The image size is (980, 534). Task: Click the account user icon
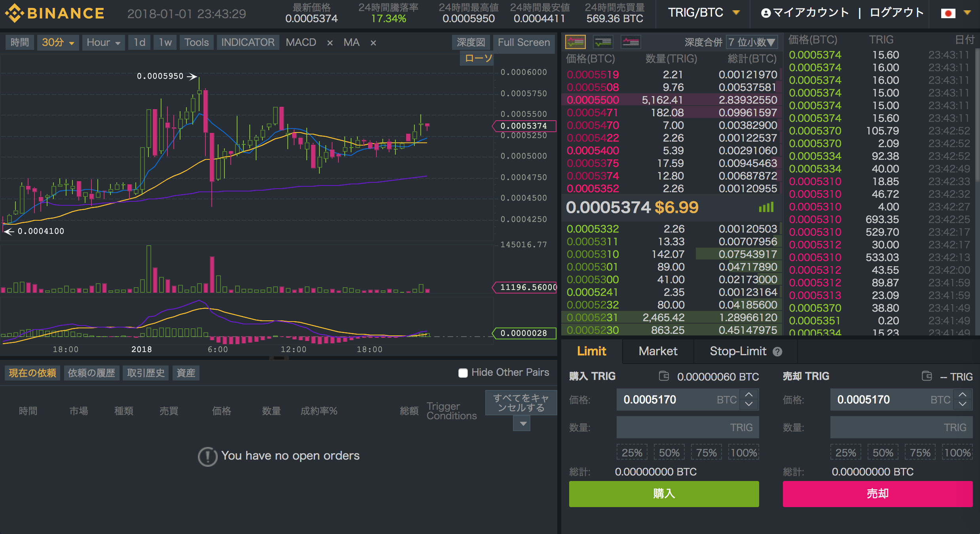[x=766, y=13]
